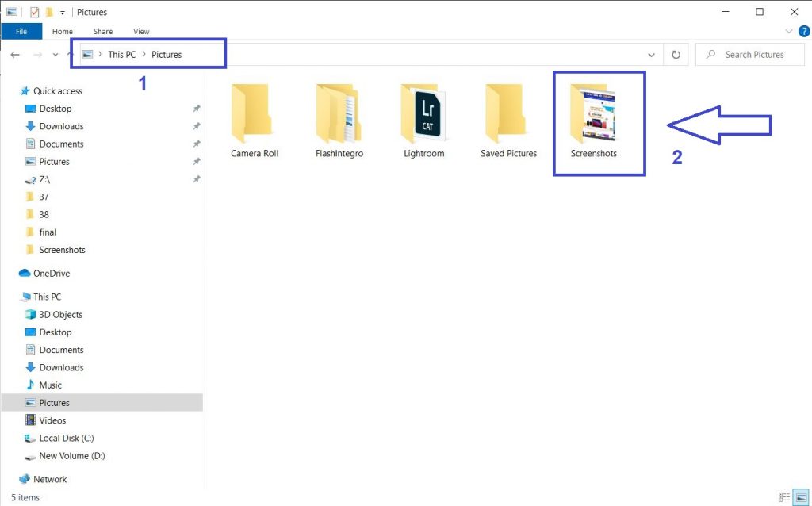Viewport: 812px width, 506px height.
Task: Unpin Desktop from Quick access
Action: [x=197, y=109]
